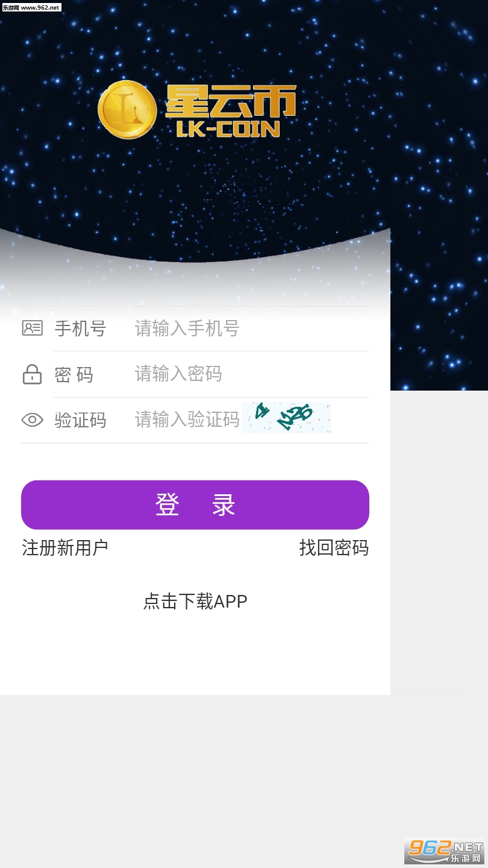Click the padlock icon beside 密码
This screenshot has height=868, width=488.
tap(32, 374)
